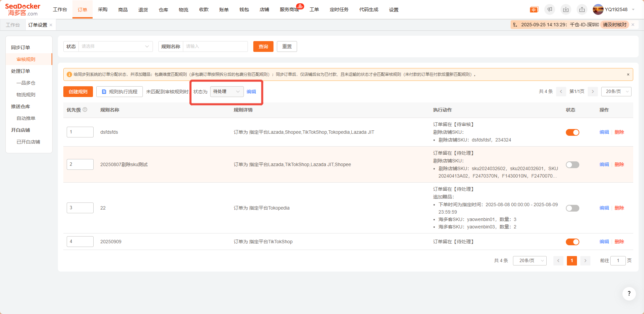Turn off the 20250909 rule switch
The width and height of the screenshot is (644, 314).
(x=572, y=242)
